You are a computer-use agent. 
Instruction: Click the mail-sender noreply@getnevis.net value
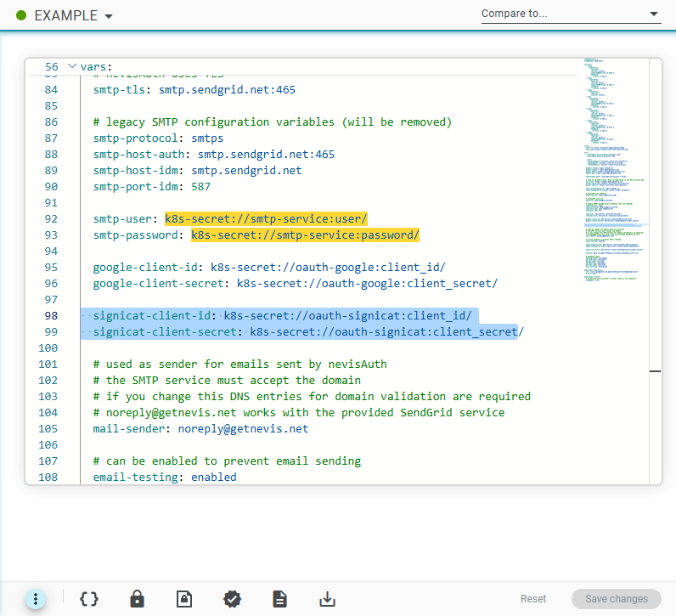click(243, 429)
